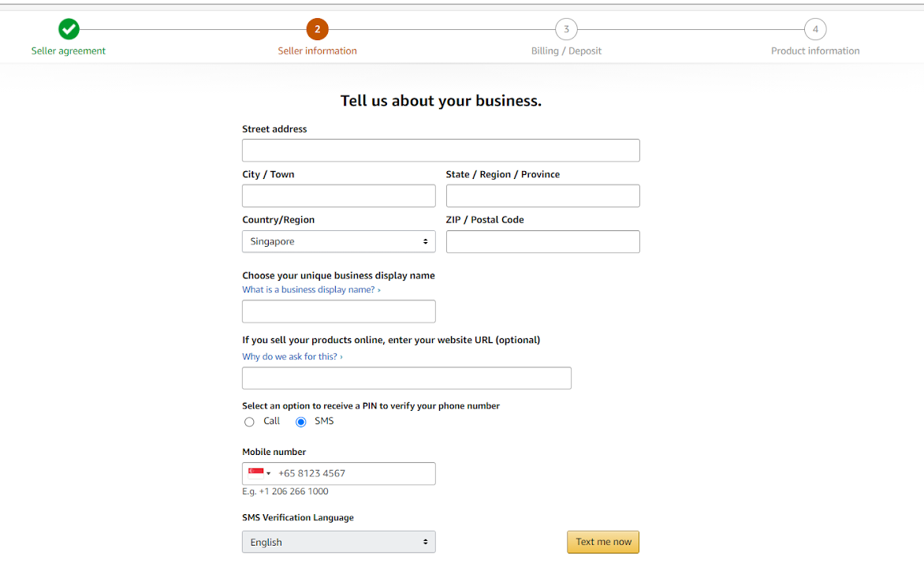Select the Call radio option
This screenshot has width=924, height=563.
[x=249, y=422]
